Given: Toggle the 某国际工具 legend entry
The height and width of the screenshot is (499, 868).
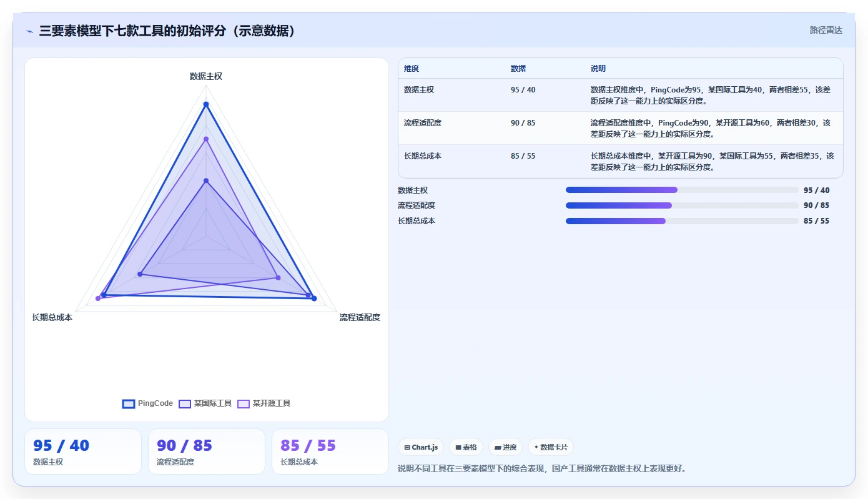Looking at the screenshot, I should click(205, 403).
